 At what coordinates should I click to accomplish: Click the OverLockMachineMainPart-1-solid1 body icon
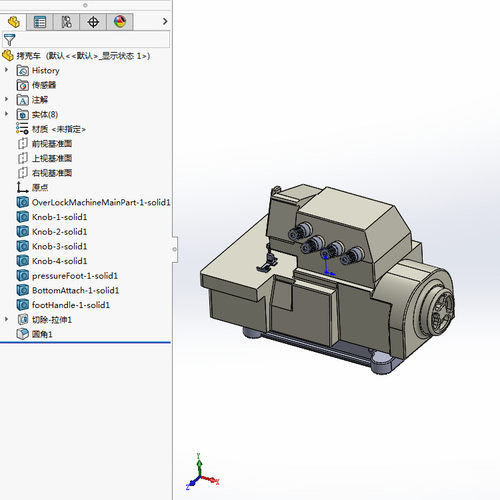click(x=23, y=202)
